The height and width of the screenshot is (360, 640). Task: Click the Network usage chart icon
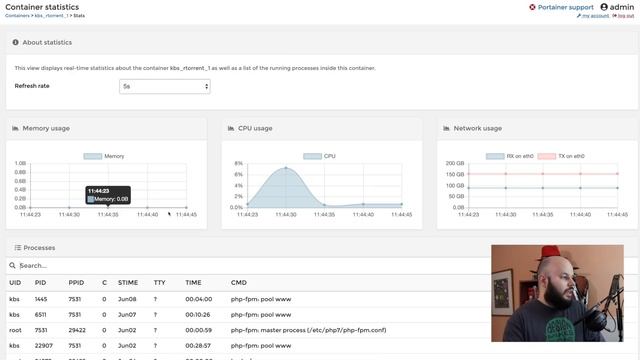pyautogui.click(x=447, y=128)
